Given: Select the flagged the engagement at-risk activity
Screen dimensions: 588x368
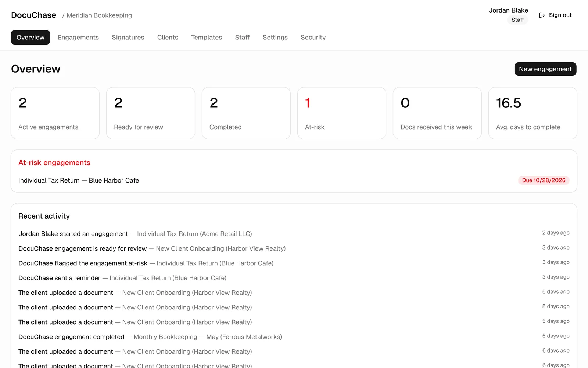Looking at the screenshot, I should [294, 263].
